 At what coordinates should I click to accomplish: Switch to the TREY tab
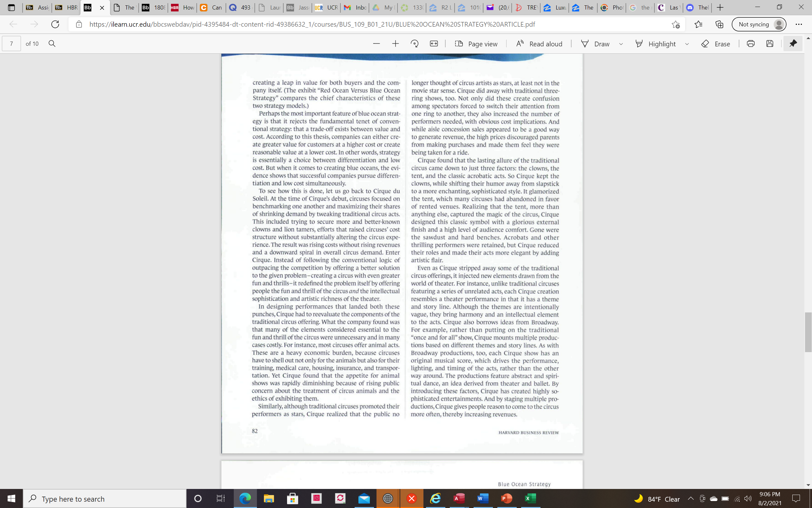526,7
